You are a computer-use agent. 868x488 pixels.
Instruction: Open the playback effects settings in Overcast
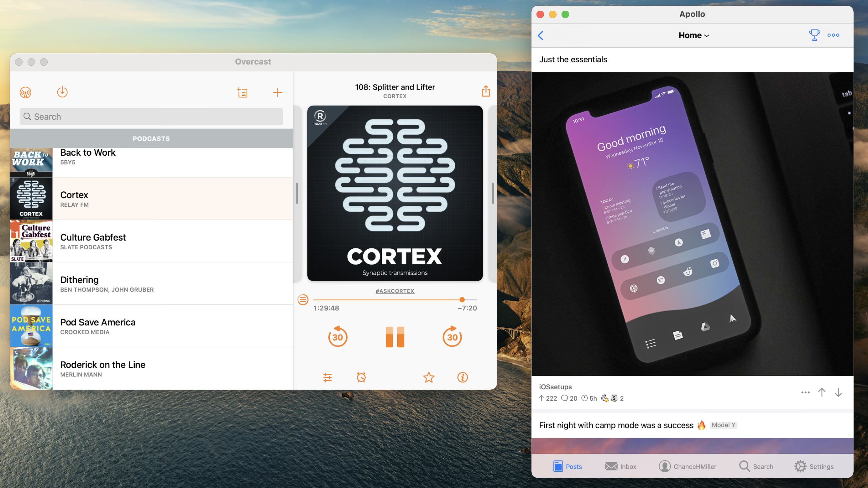(327, 377)
